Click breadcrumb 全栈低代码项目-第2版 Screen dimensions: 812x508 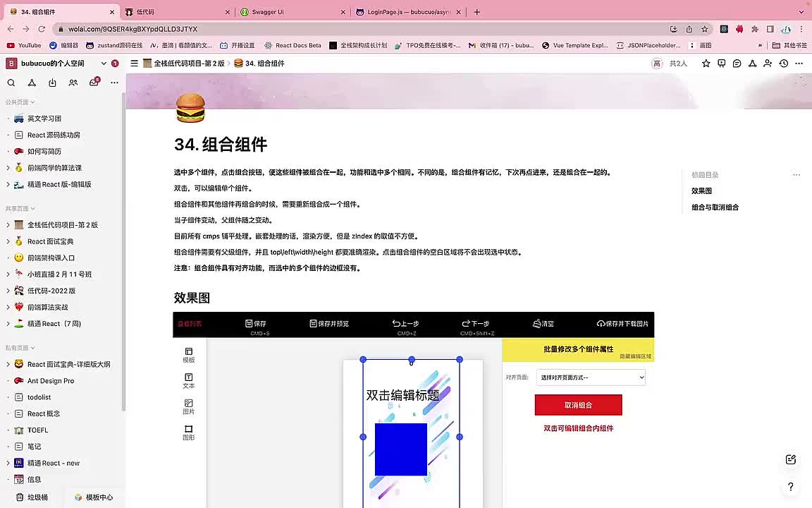[x=184, y=64]
